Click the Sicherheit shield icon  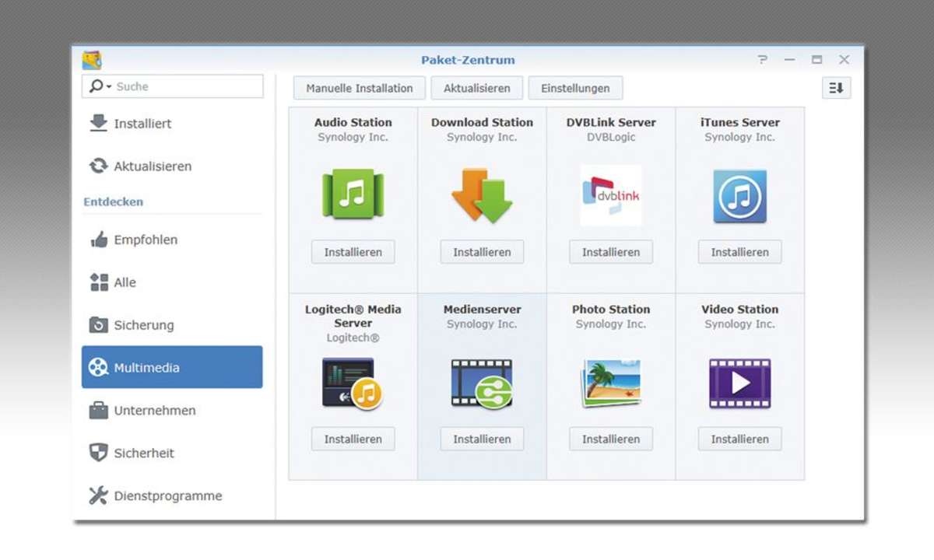click(99, 453)
